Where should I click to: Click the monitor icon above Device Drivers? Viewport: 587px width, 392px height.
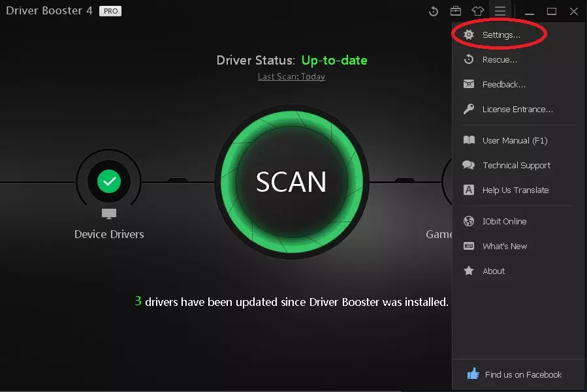tap(109, 214)
